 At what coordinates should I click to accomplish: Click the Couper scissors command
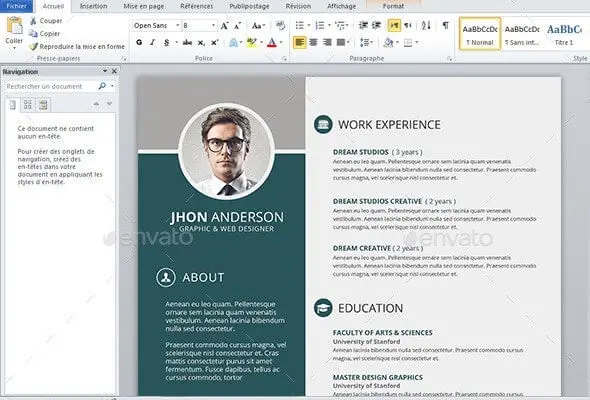click(x=46, y=21)
